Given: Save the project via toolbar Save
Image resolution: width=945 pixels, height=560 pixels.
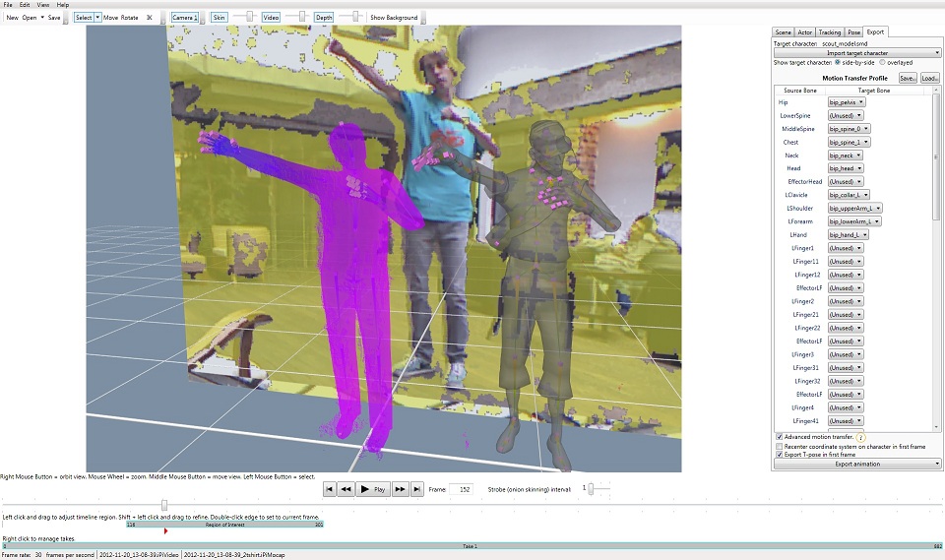Looking at the screenshot, I should coord(54,18).
